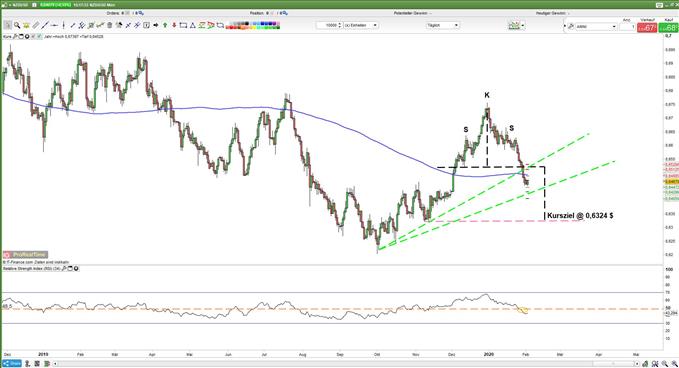Select the vertical line tool
The image size is (679, 368).
[63, 25]
